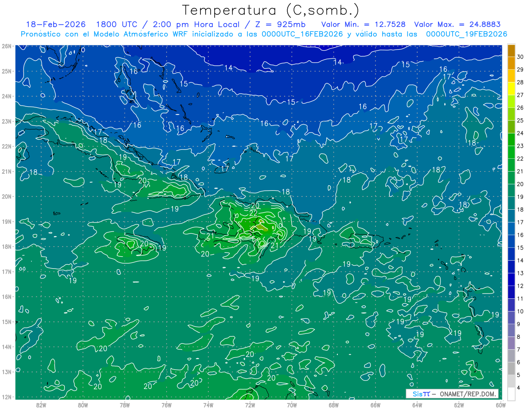Screen dimensions: 532x411
Task: Click the "0000UTC_16FEB2026" initialization time
Action: [302, 34]
